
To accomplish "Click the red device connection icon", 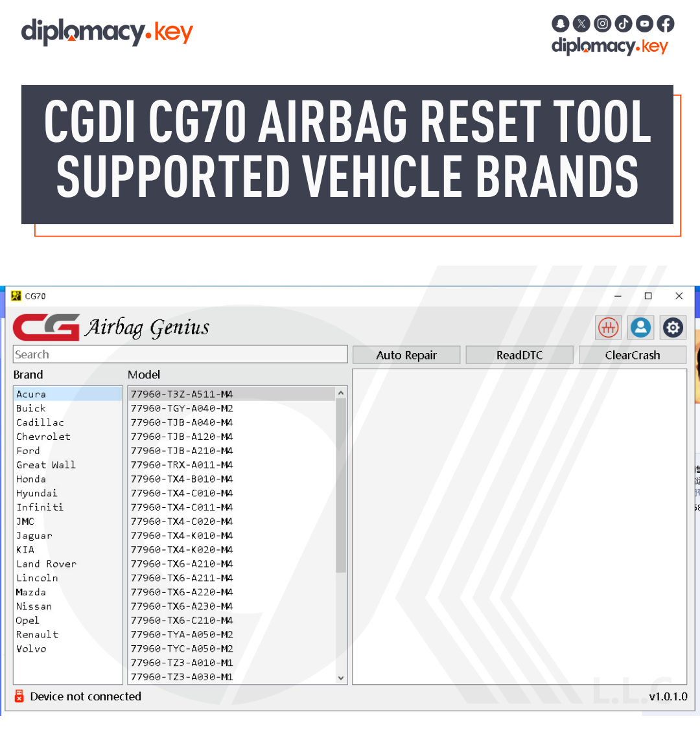I will click(x=608, y=328).
